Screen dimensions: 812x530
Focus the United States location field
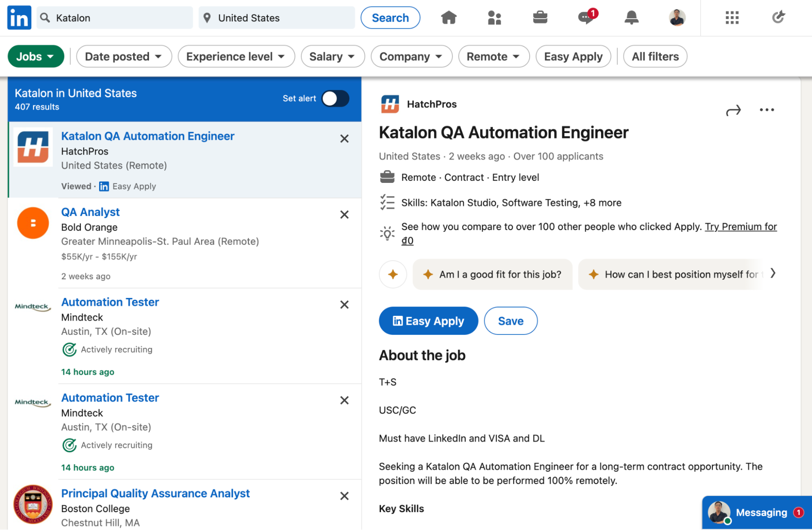point(277,17)
